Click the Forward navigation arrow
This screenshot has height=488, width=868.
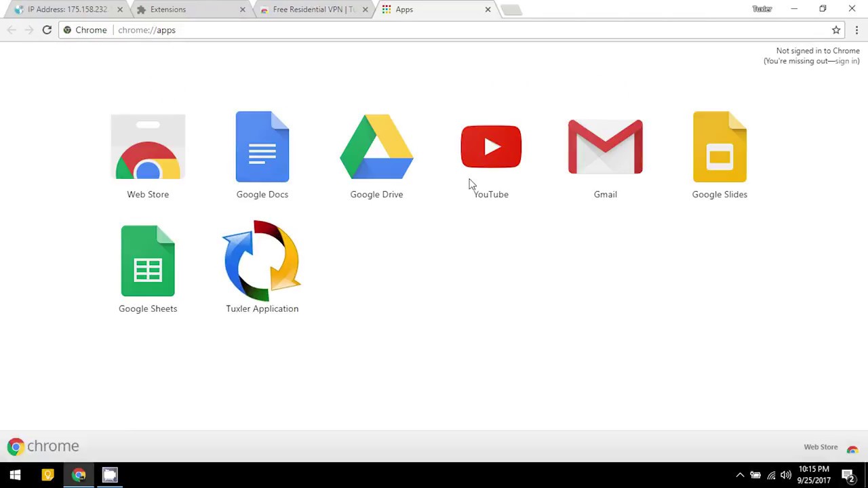(x=29, y=30)
